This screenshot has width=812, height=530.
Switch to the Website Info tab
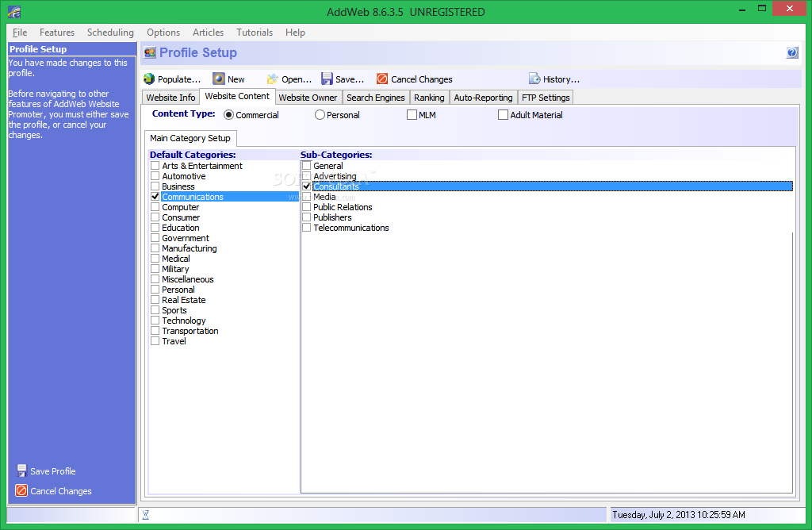tap(170, 98)
